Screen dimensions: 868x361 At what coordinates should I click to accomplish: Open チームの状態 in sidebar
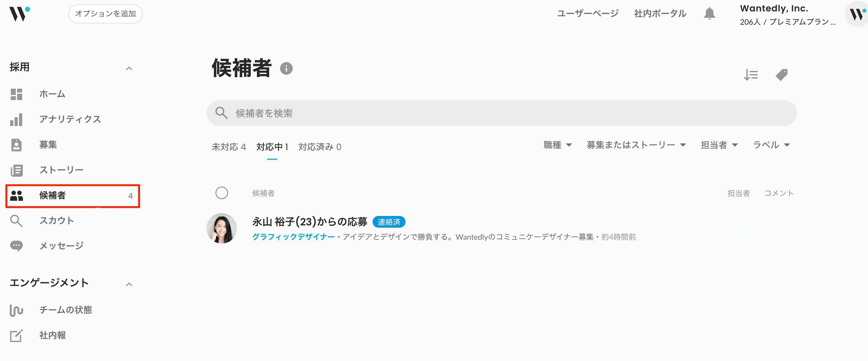click(x=65, y=310)
